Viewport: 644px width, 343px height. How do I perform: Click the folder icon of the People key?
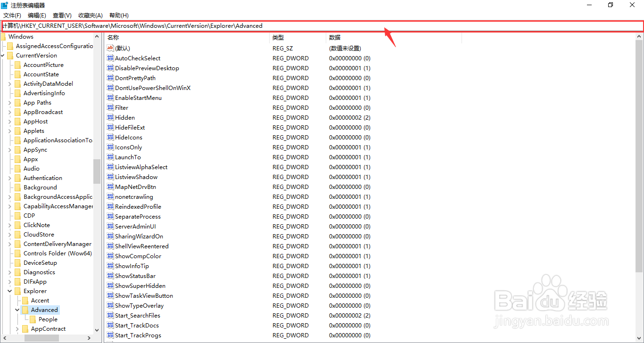pyautogui.click(x=33, y=319)
